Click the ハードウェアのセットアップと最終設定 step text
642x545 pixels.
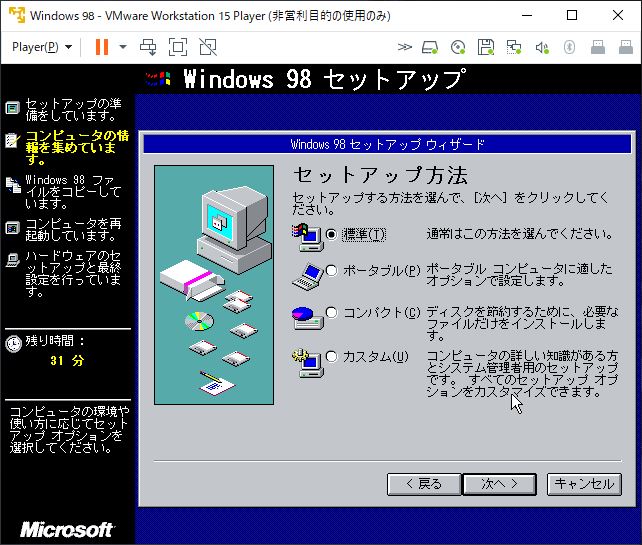click(x=73, y=274)
